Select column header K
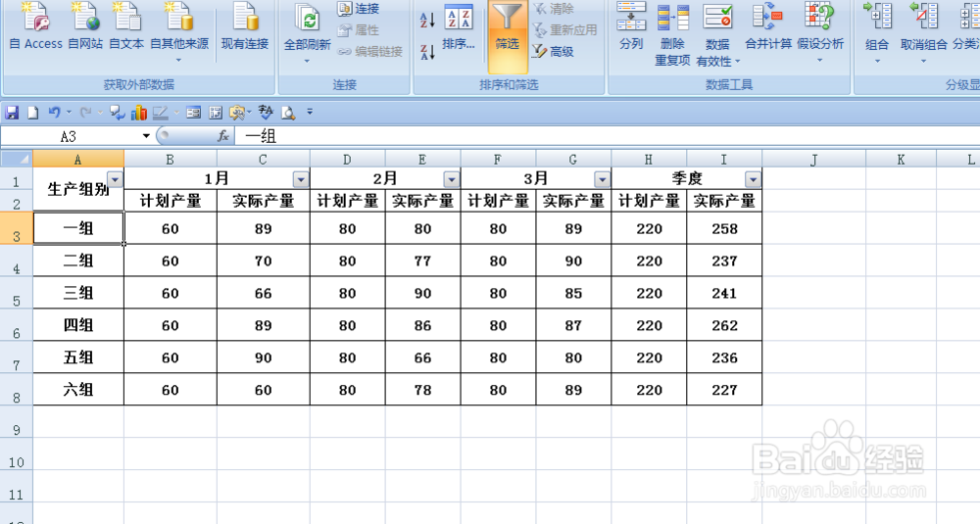This screenshot has width=980, height=524. point(901,160)
